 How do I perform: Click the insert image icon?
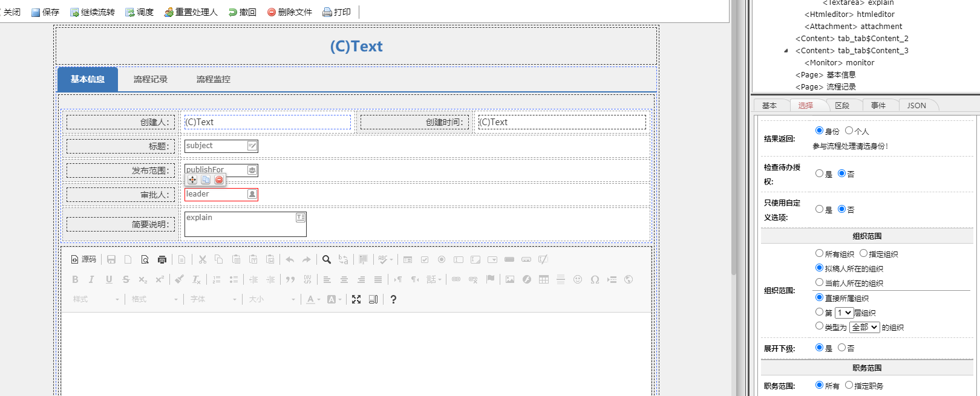[x=510, y=279]
